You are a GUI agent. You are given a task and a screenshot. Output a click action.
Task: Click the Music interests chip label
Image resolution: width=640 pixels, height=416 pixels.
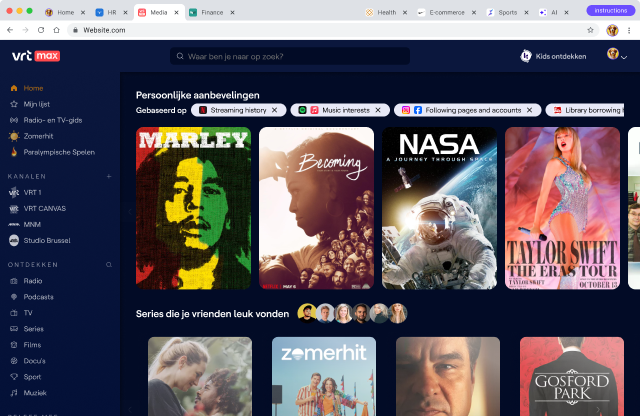click(x=346, y=110)
